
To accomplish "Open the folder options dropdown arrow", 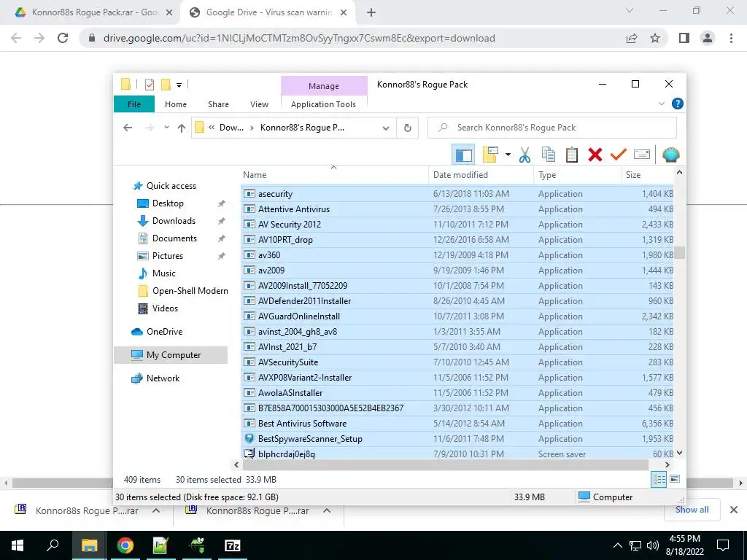I will [x=508, y=155].
